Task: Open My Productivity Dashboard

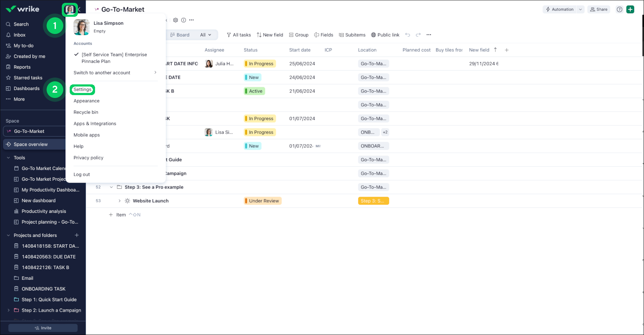Action: [46, 190]
